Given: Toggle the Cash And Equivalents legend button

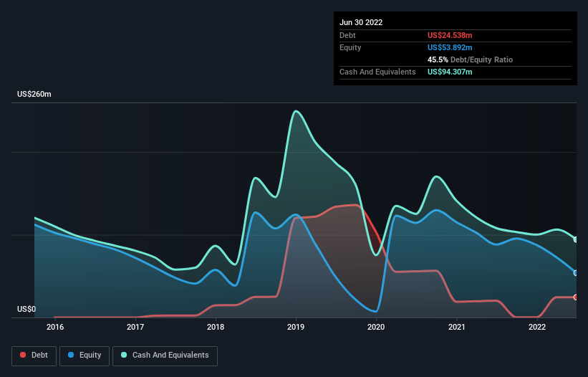Looking at the screenshot, I should click(x=165, y=355).
